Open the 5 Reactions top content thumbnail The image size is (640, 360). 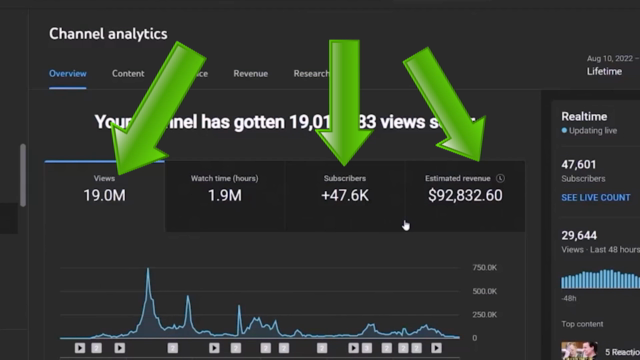coord(579,351)
